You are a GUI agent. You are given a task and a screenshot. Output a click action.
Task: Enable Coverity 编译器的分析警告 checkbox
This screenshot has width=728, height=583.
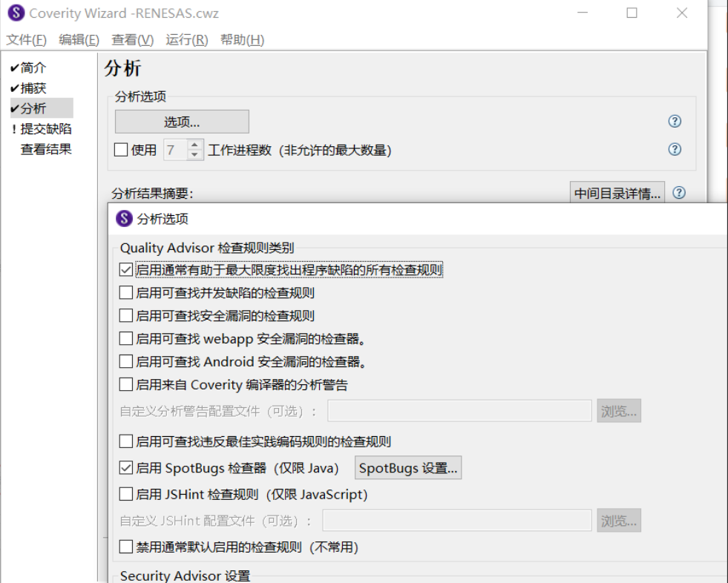click(126, 384)
